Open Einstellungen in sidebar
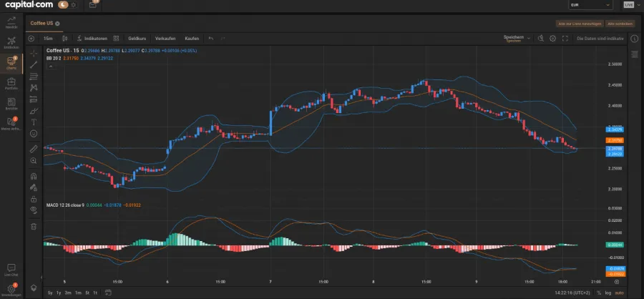Image resolution: width=644 pixels, height=299 pixels. coord(11,290)
